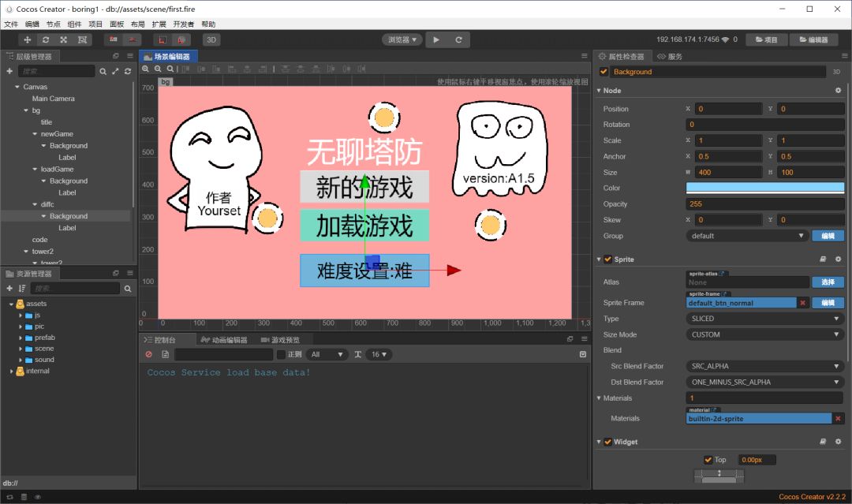
Task: Click the 编辑 button next to Group
Action: click(828, 236)
